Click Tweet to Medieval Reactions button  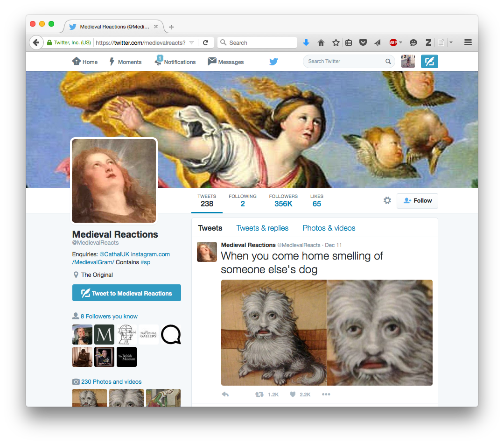126,293
